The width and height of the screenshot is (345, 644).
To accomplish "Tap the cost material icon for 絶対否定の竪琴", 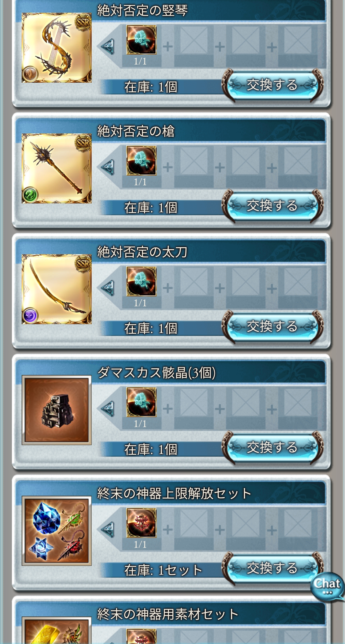I will click(141, 40).
